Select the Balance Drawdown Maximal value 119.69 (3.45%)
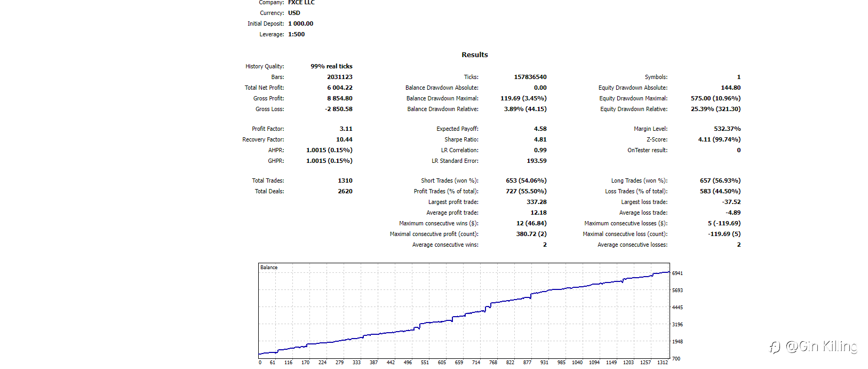 (523, 98)
